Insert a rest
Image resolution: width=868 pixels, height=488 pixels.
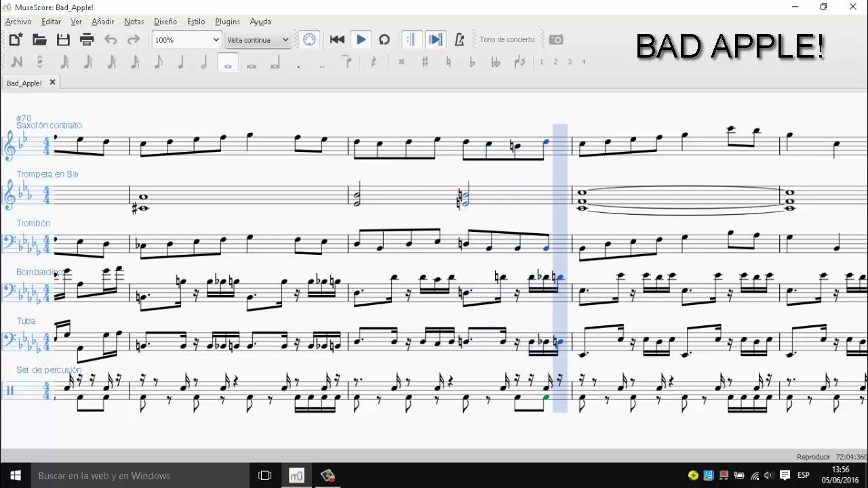tap(374, 62)
